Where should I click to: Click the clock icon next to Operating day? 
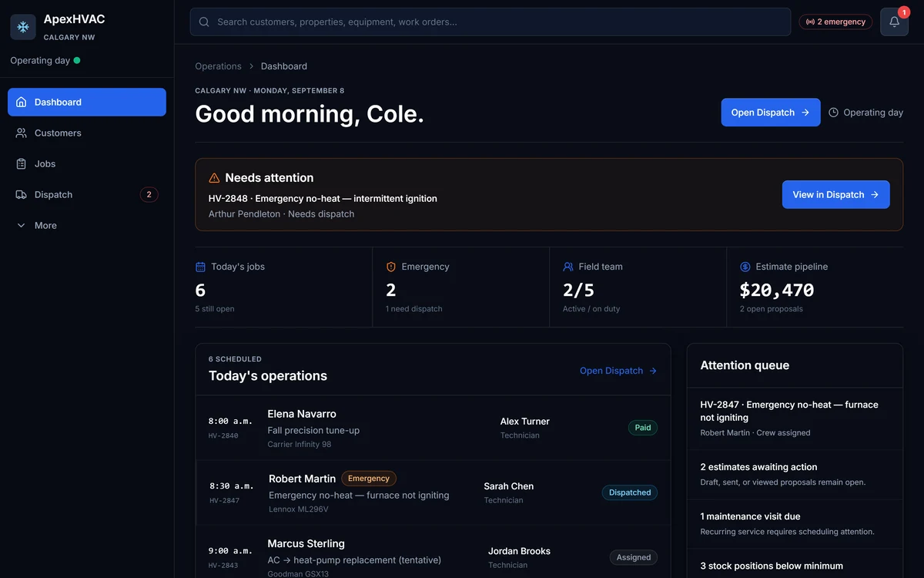(x=833, y=113)
